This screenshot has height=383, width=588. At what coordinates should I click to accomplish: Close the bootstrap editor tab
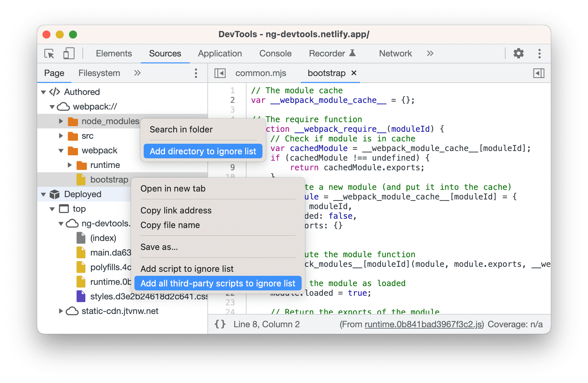tap(354, 73)
